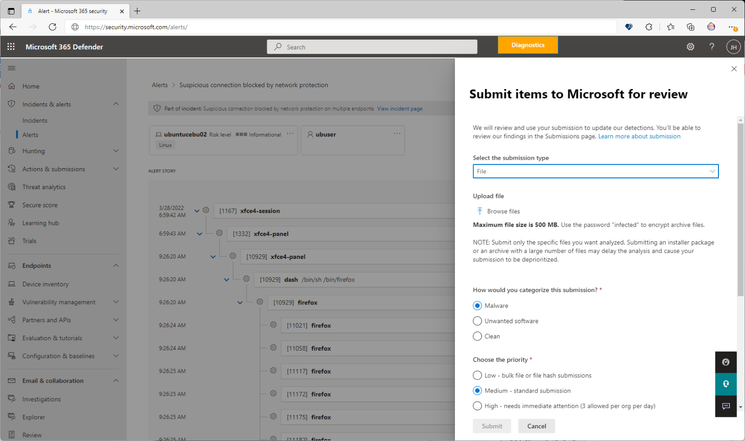Click the Home icon in sidebar
Viewport: 745px width, 441px height.
coord(12,86)
